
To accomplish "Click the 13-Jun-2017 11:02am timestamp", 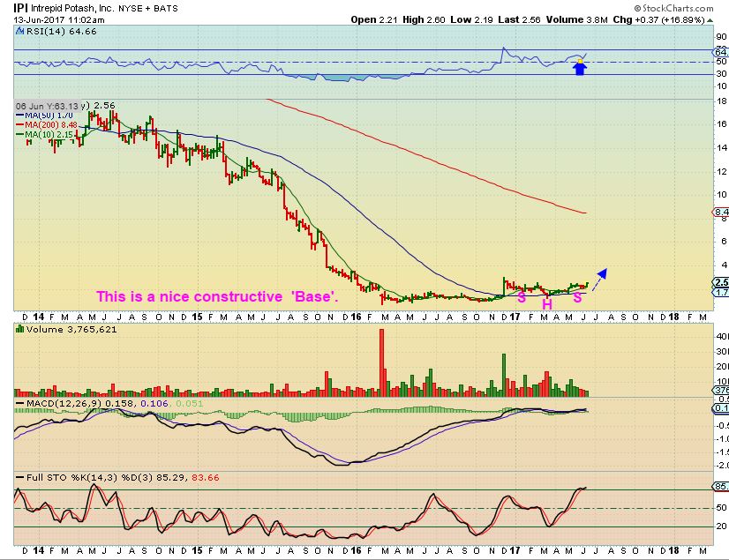I will tap(59, 20).
